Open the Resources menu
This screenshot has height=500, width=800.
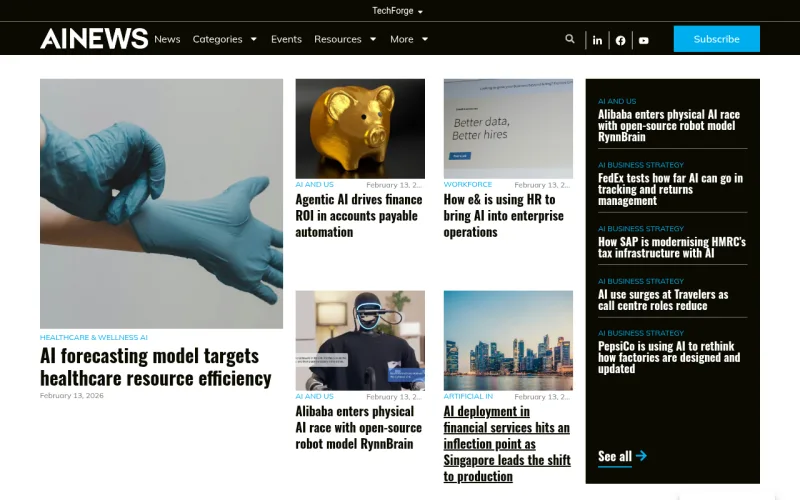(338, 39)
